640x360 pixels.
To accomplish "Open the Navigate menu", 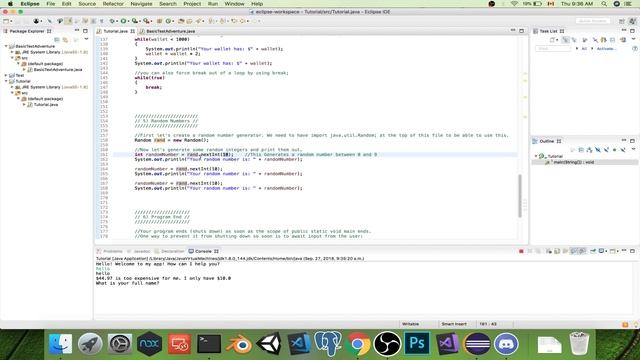I will (x=141, y=4).
